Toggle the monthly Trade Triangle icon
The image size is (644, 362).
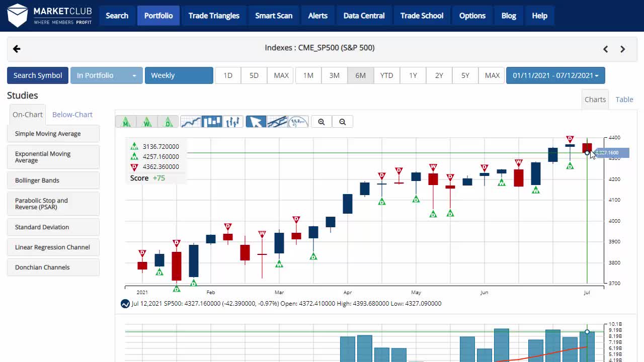(126, 122)
